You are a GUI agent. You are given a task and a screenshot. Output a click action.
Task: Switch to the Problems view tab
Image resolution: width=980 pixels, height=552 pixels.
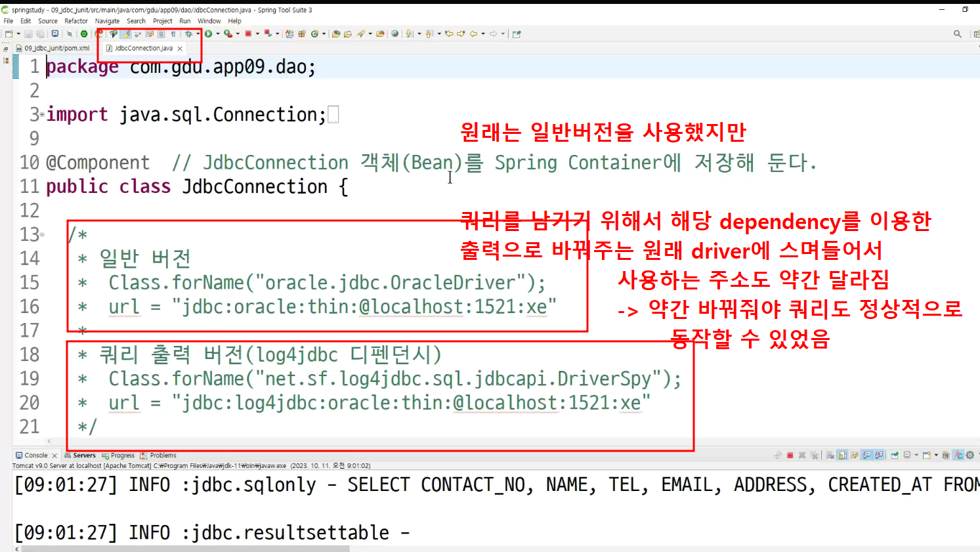click(158, 456)
